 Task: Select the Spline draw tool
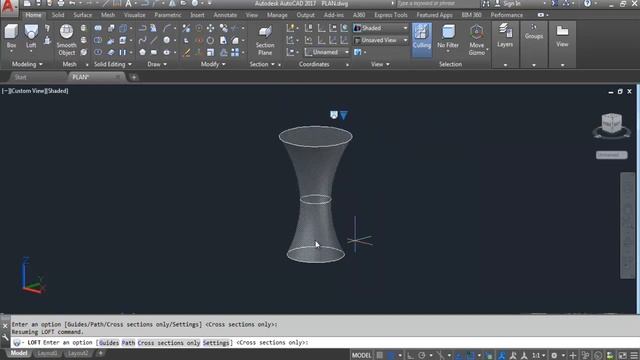(x=142, y=40)
